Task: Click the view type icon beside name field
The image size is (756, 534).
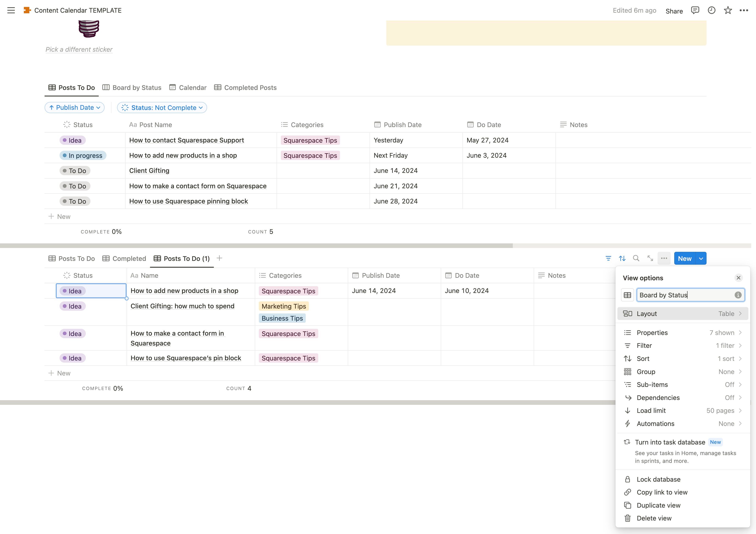Action: tap(628, 295)
